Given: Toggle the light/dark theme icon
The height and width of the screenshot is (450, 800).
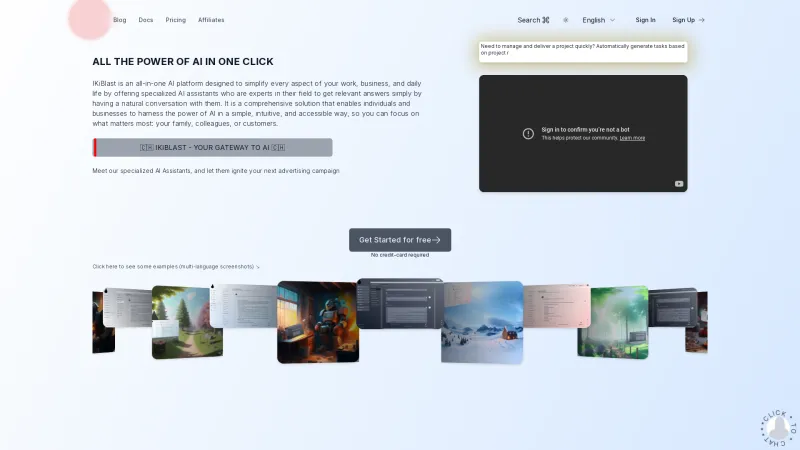Looking at the screenshot, I should point(565,20).
